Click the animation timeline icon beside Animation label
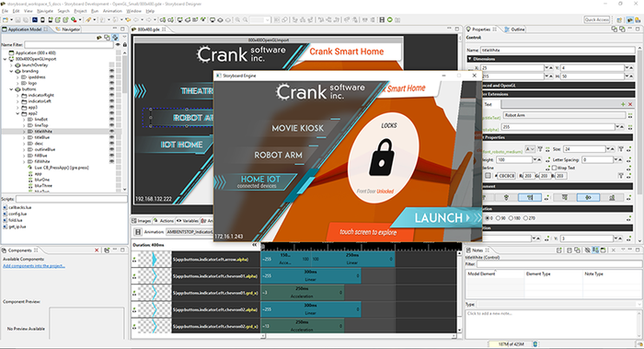 pos(138,232)
